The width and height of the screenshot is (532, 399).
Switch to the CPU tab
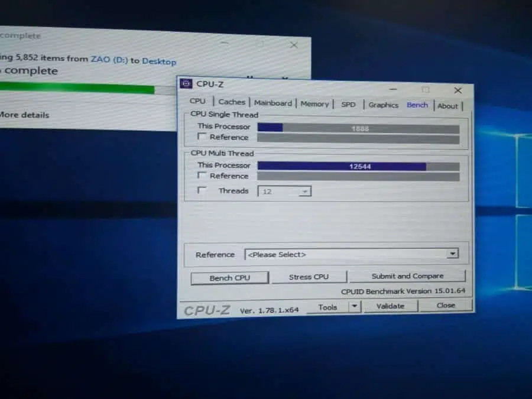(197, 101)
